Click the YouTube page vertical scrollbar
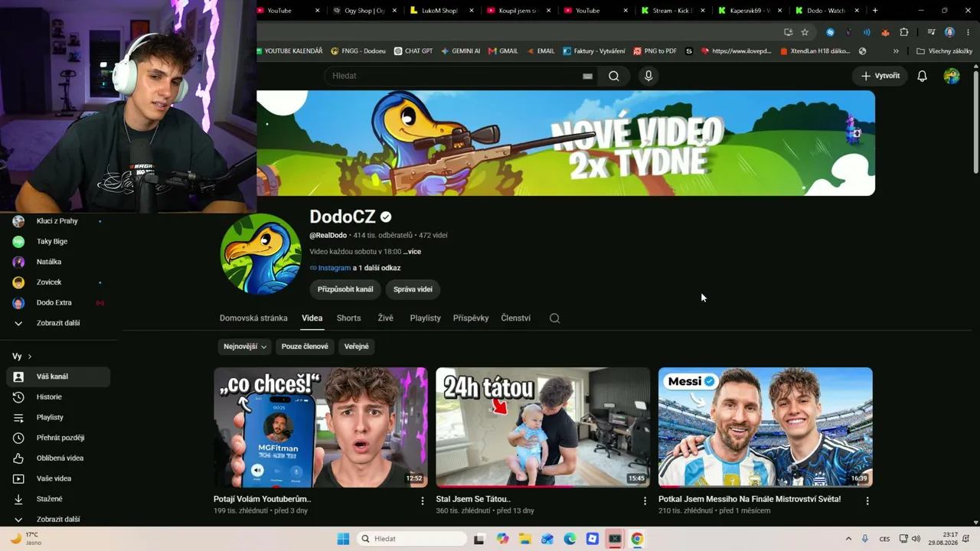The image size is (980, 551). coord(975,122)
